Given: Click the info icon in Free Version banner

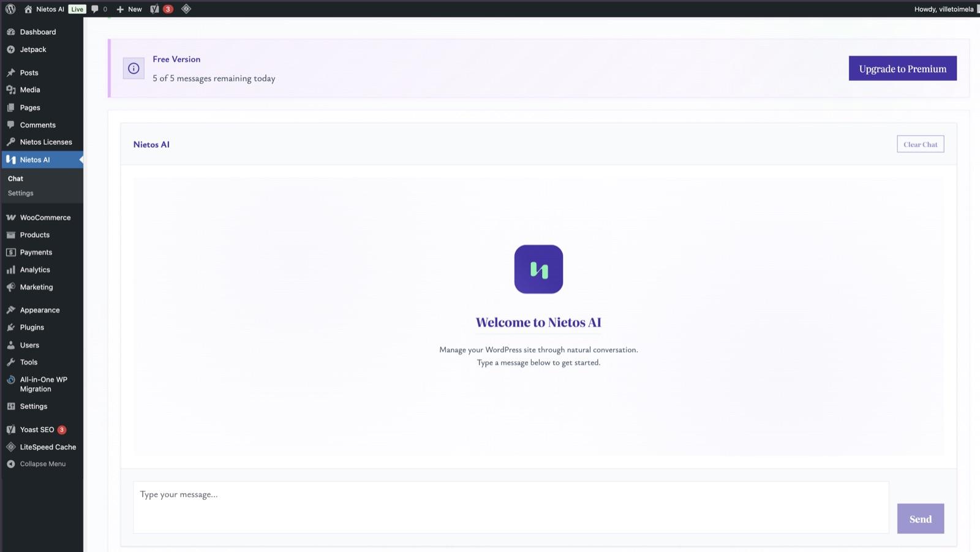Looking at the screenshot, I should point(134,69).
